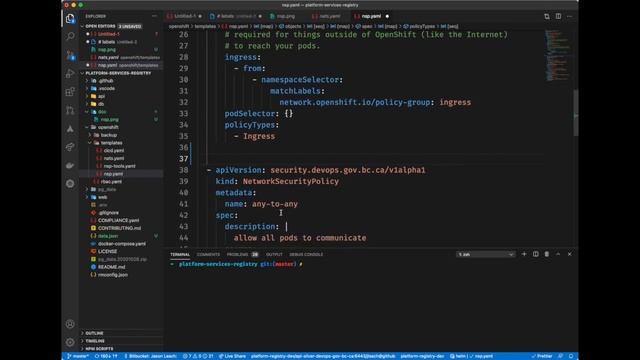This screenshot has width=640, height=360.
Task: Select the Comments panel tab
Action: click(x=208, y=254)
